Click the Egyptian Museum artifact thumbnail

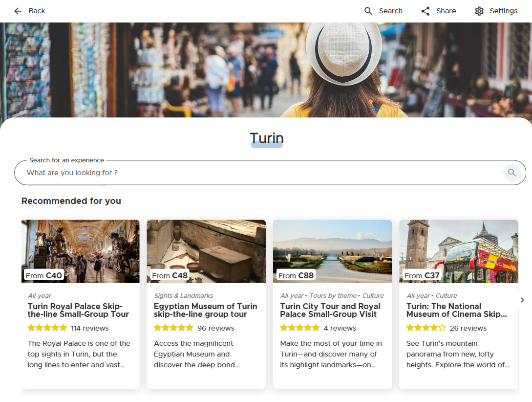click(x=206, y=251)
